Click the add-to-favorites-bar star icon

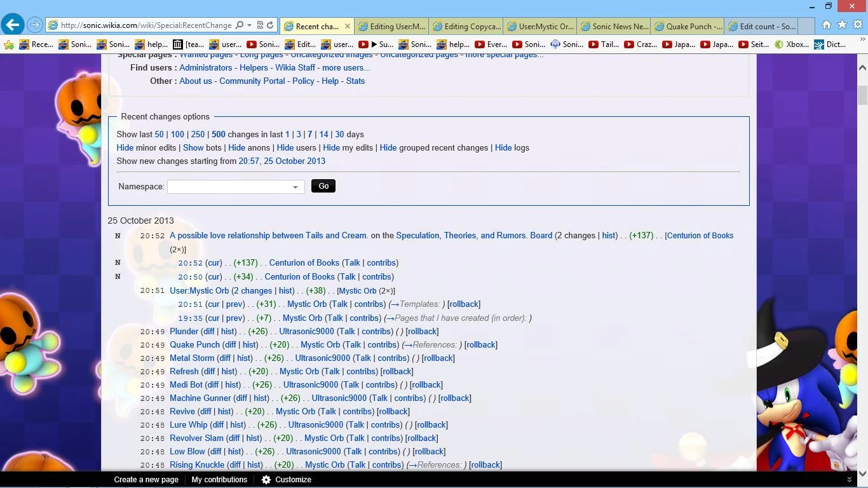[x=9, y=44]
